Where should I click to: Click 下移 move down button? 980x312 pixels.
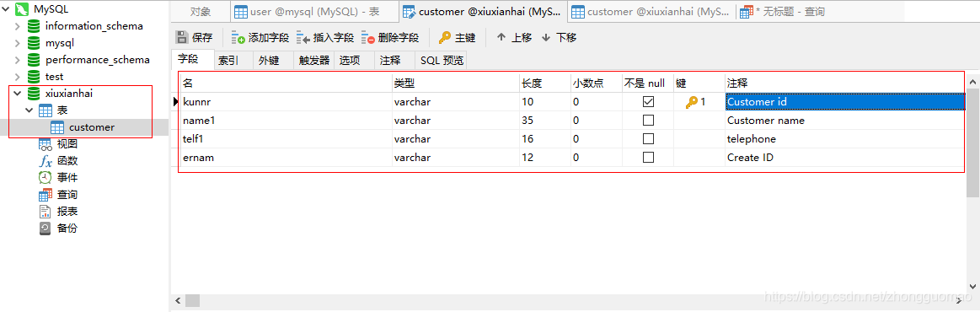tap(559, 37)
